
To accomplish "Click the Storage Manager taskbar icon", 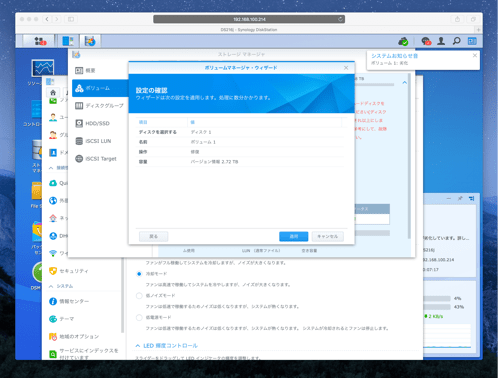I will pos(90,41).
